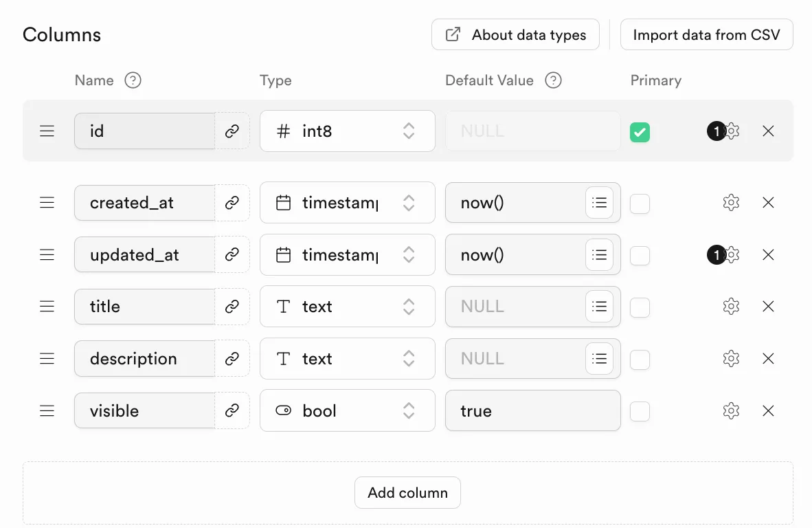The width and height of the screenshot is (812, 528).
Task: Grab the drag handle for visible row
Action: [47, 411]
